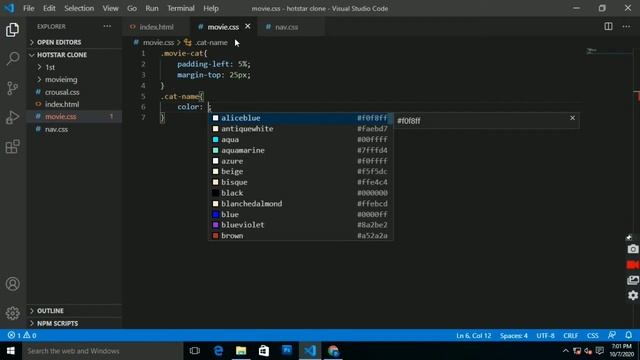Viewport: 640px width, 360px height.
Task: Open the Run and Debug view
Action: (x=13, y=118)
